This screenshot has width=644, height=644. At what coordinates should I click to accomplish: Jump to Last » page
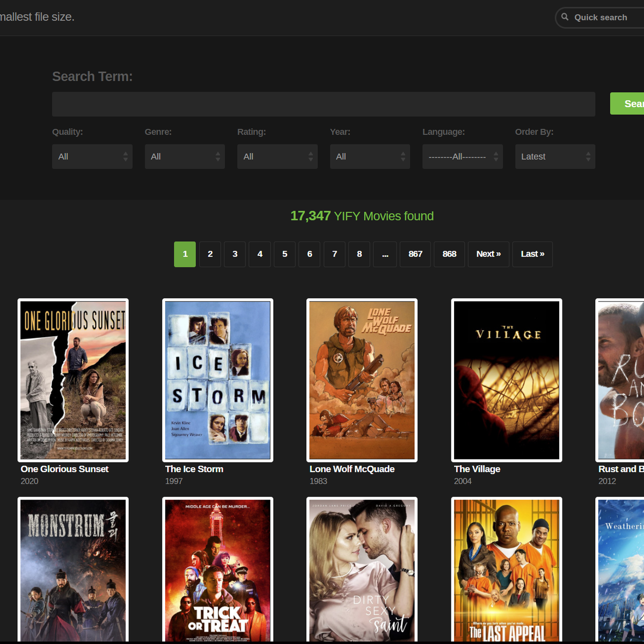pos(532,254)
